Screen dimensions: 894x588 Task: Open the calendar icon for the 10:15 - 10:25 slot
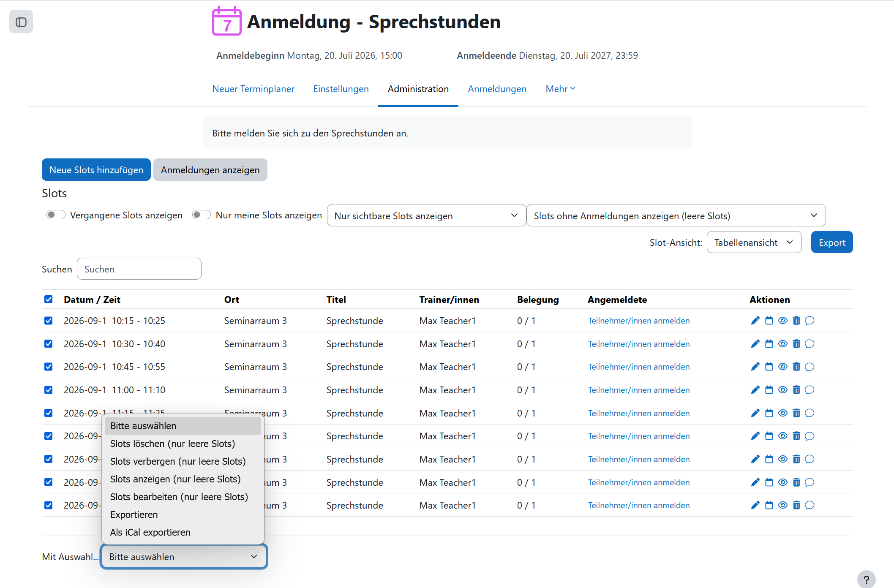[x=769, y=321]
